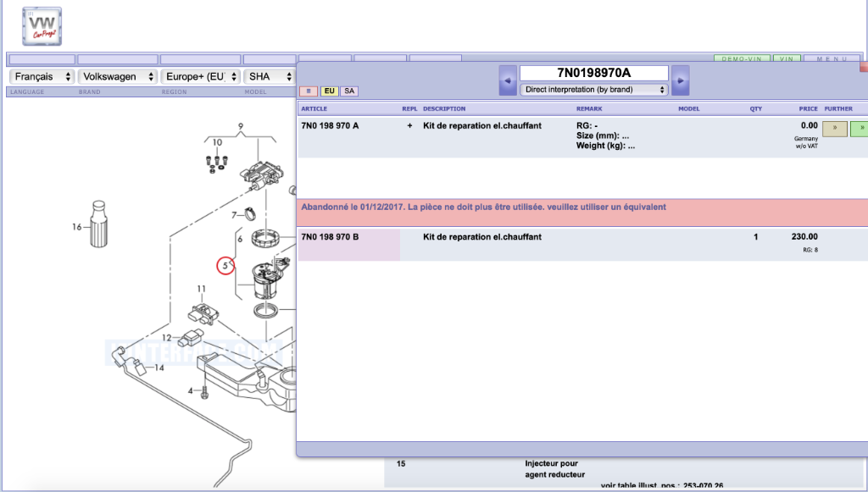
Task: Click the red list icon beside EU
Action: point(309,91)
